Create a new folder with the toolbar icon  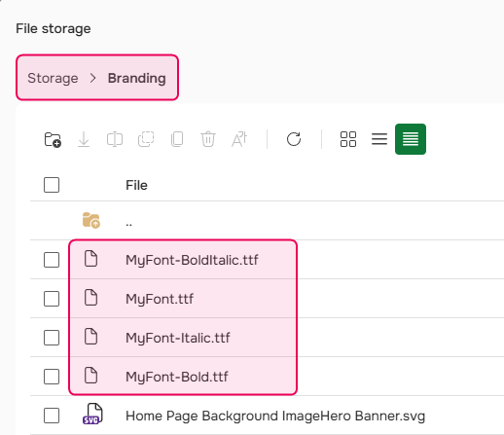click(53, 139)
